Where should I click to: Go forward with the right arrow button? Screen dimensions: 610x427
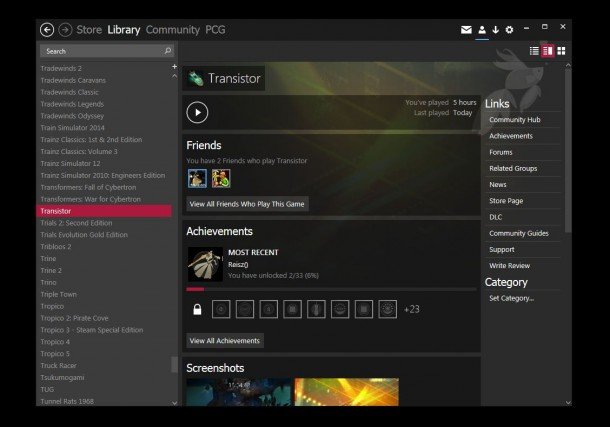pos(65,30)
